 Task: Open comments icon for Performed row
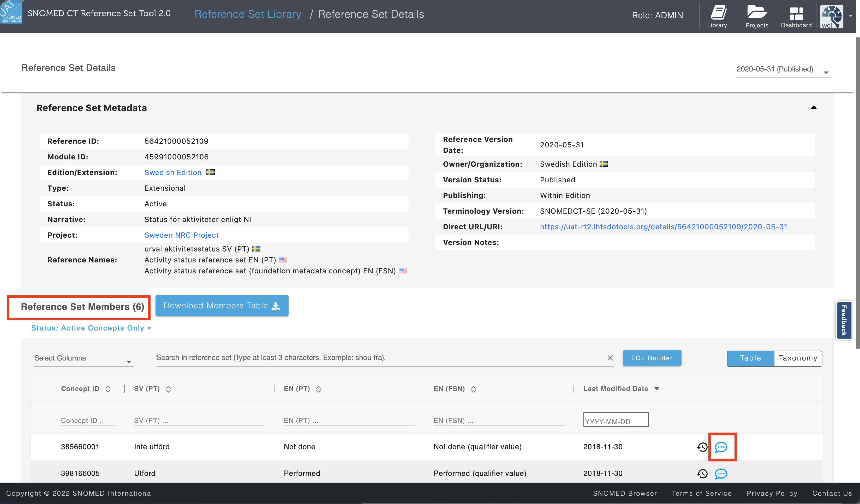[721, 474]
